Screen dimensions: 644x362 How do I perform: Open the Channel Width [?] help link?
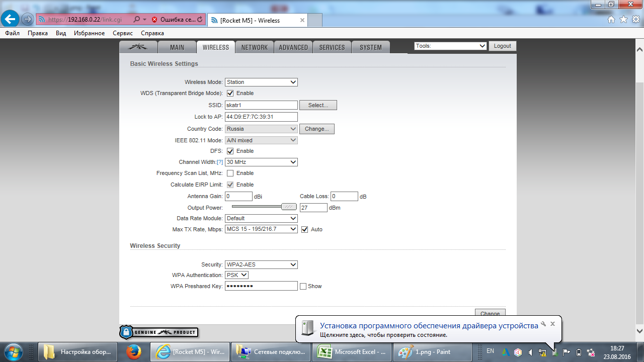pyautogui.click(x=220, y=162)
